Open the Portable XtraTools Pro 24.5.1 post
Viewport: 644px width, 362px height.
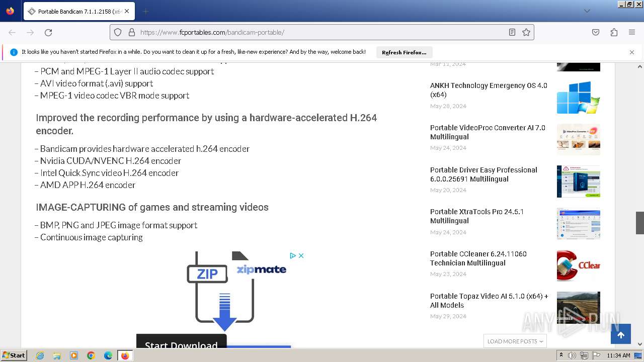(477, 216)
